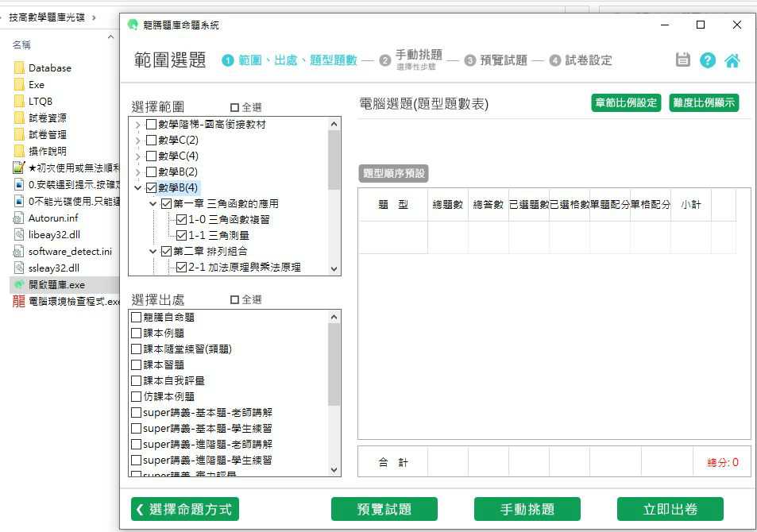Open help via the question mark icon

(x=707, y=60)
